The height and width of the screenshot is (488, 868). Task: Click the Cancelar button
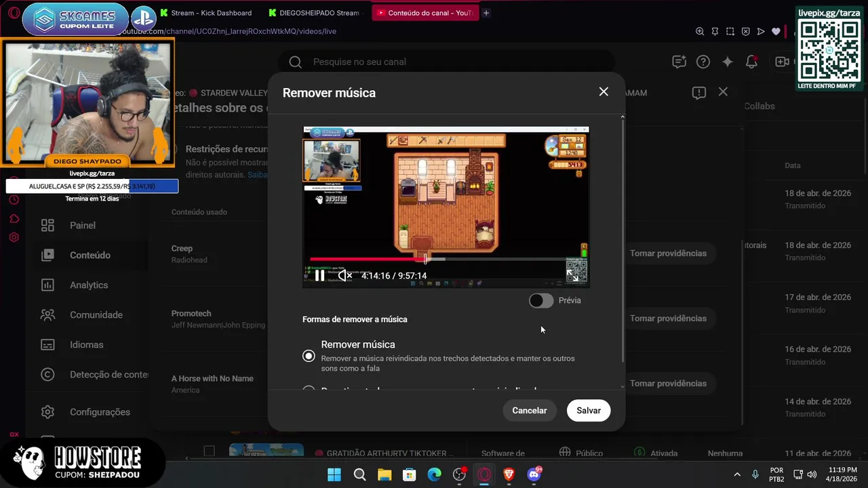529,410
